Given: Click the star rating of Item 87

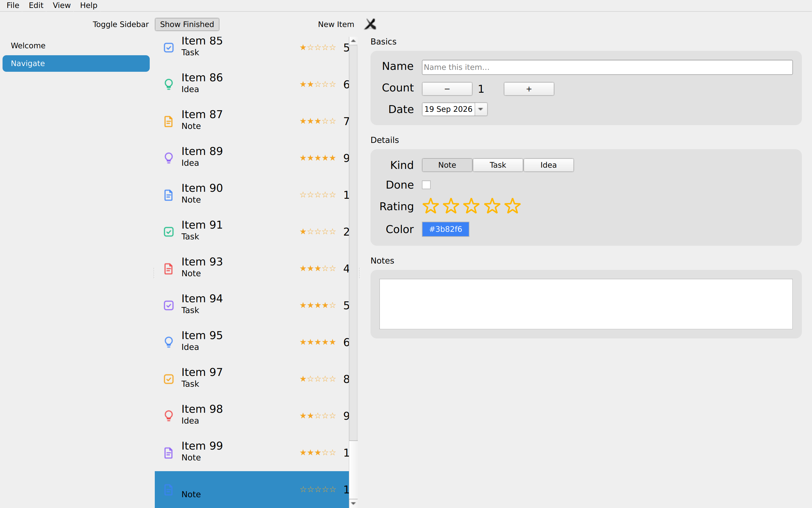Looking at the screenshot, I should (x=318, y=121).
